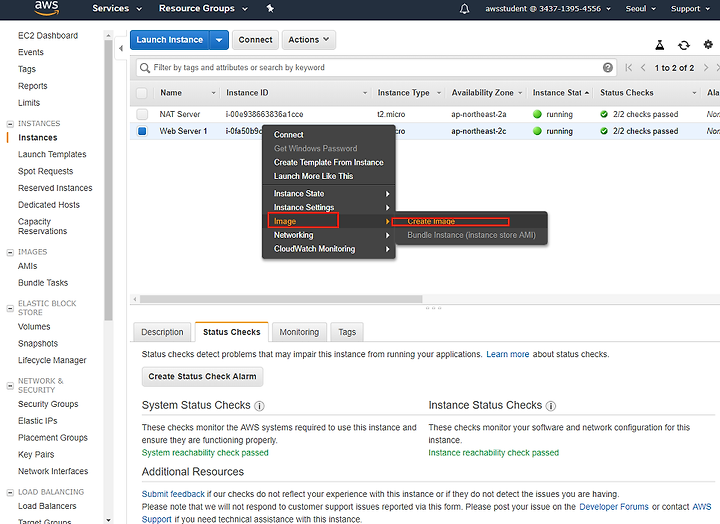Image resolution: width=720 pixels, height=524 pixels.
Task: Click the table horizontal scrollbar thumb
Action: [x=281, y=299]
